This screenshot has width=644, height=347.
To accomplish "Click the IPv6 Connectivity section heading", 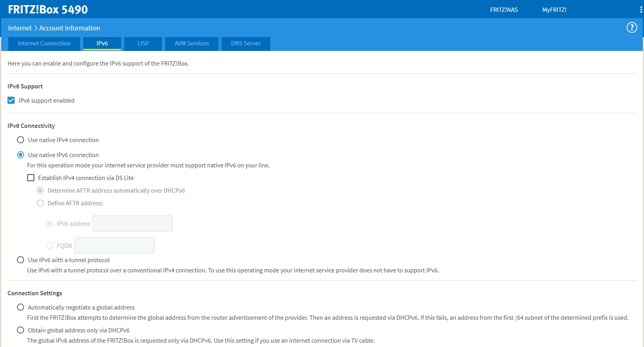I will tap(31, 126).
